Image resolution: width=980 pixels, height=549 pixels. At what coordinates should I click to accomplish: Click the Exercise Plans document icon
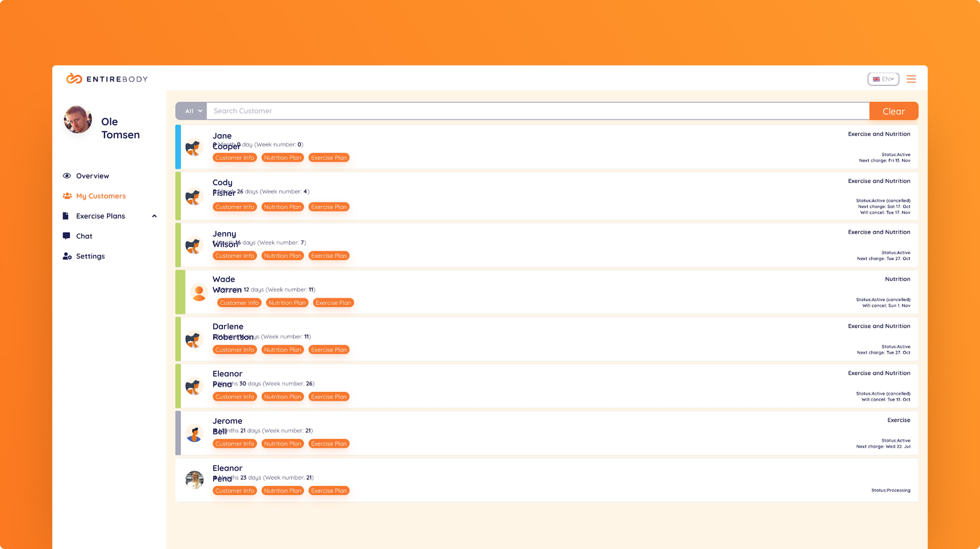point(66,216)
